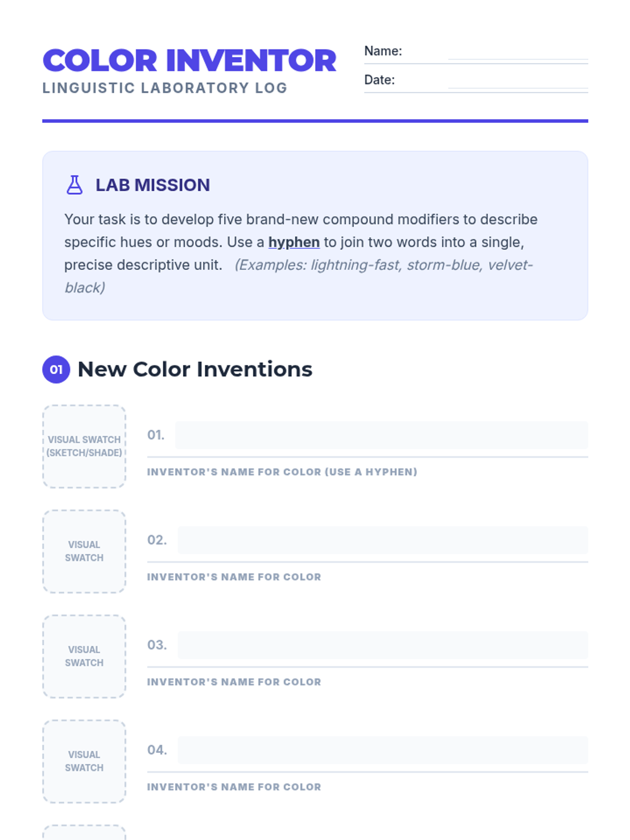
Task: Click the LAB MISSION heading
Action: tap(152, 185)
